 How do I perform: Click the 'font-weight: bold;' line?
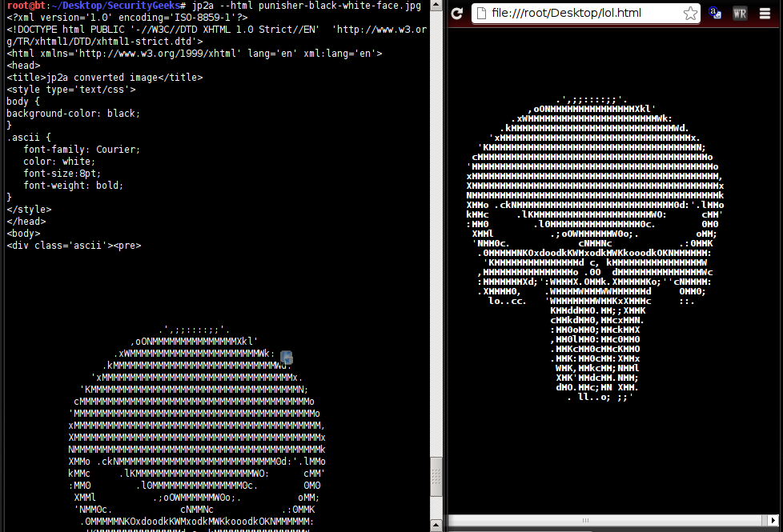(73, 185)
